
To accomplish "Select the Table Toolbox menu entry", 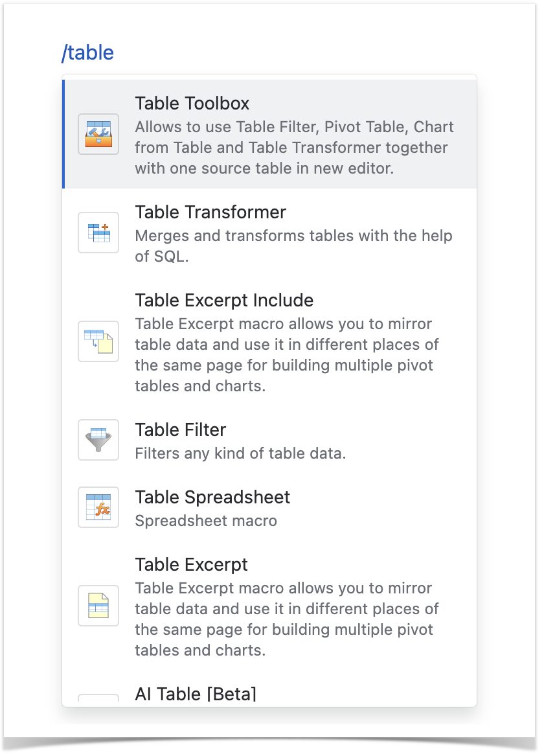I will [x=192, y=104].
